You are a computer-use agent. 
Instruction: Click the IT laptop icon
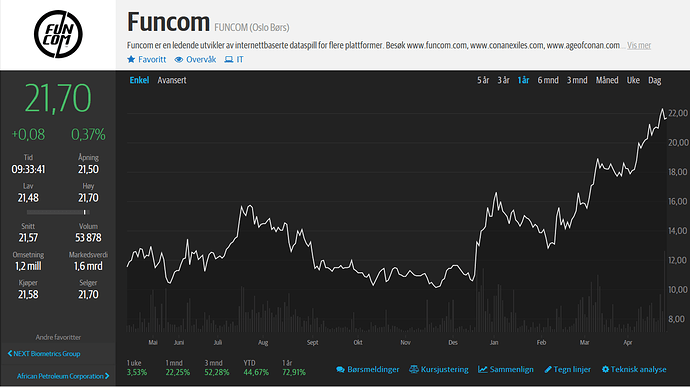[x=228, y=59]
